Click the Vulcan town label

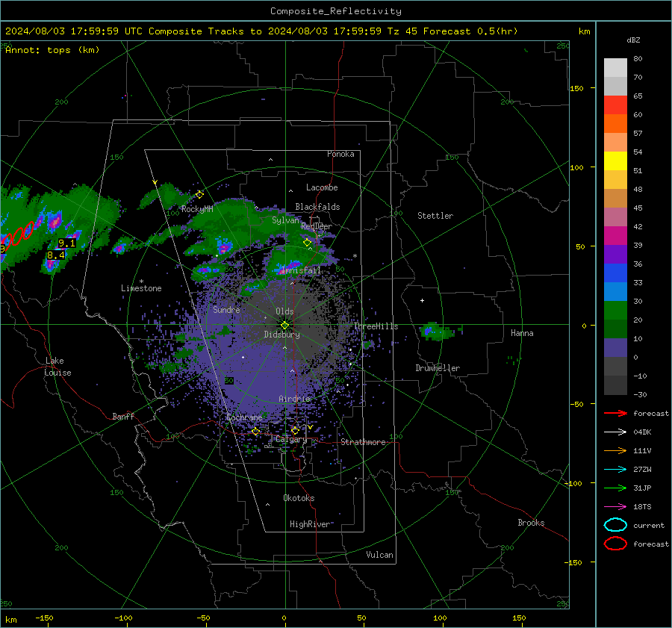379,555
